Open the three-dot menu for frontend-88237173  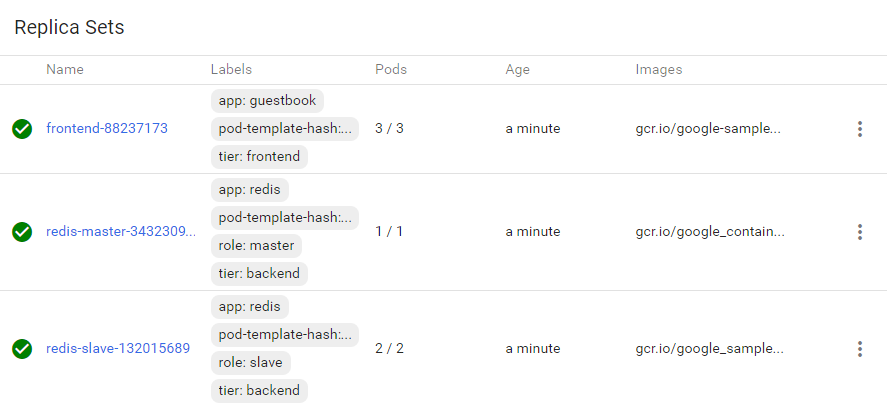(859, 129)
